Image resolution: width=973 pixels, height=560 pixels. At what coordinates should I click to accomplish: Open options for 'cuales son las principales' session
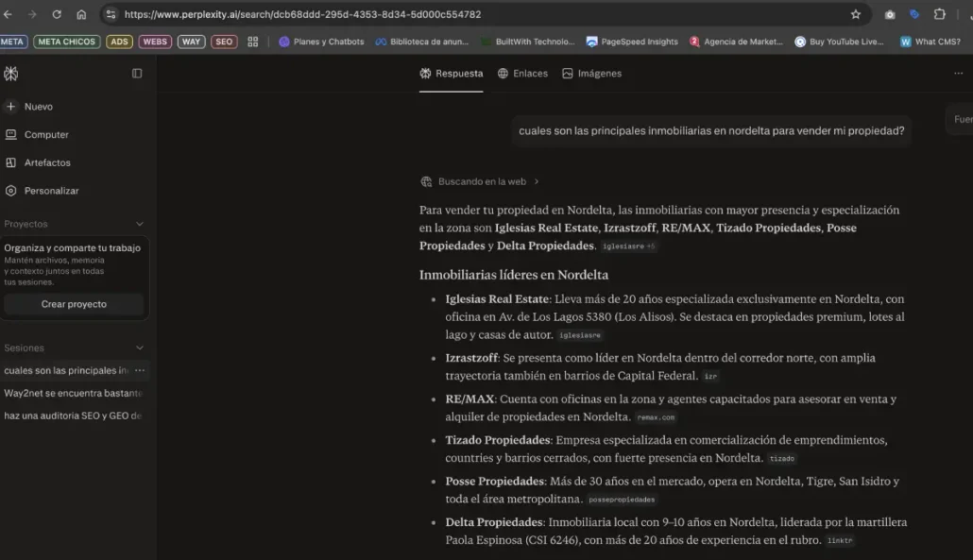[x=140, y=370]
